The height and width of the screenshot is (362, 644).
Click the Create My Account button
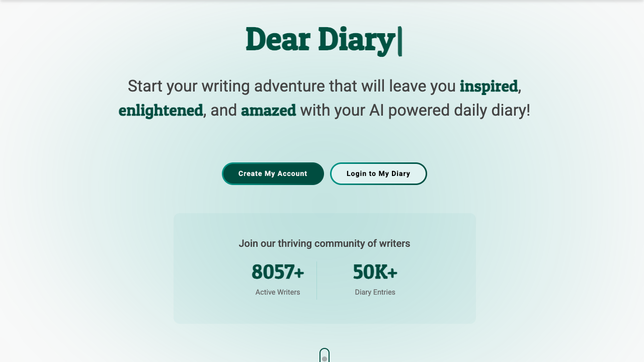point(273,173)
